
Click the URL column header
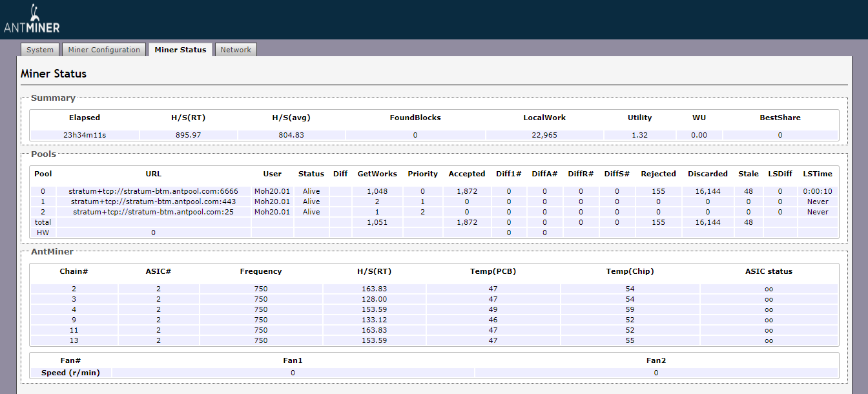tap(154, 174)
